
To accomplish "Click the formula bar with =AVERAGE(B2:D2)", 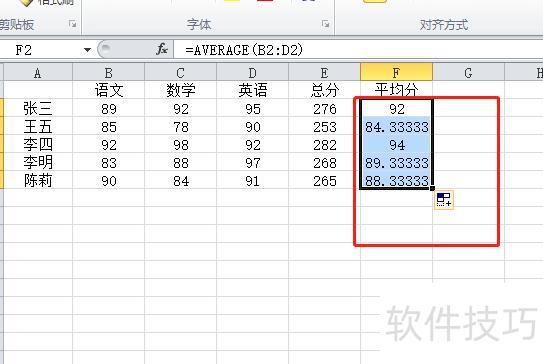I will click(x=358, y=50).
